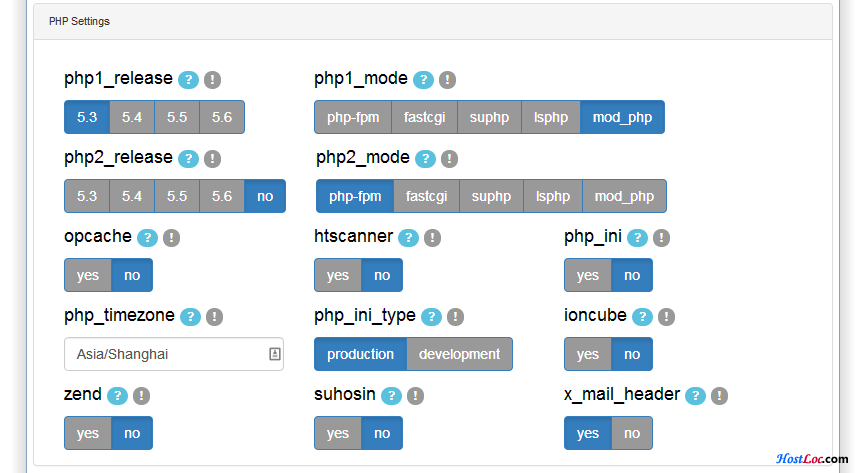Viewport: 858px width, 473px height.
Task: Set x_mail_header to no
Action: pos(632,433)
